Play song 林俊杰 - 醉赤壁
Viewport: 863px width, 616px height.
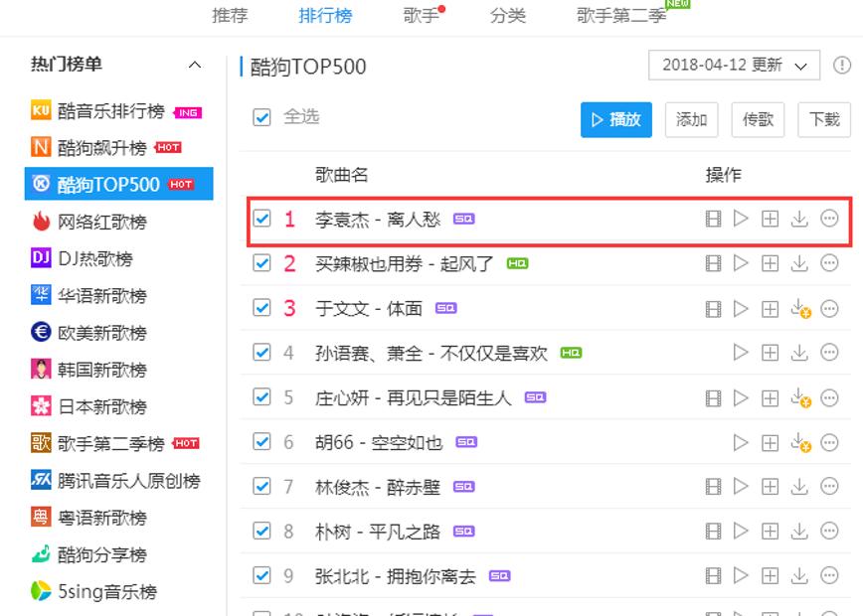click(741, 487)
